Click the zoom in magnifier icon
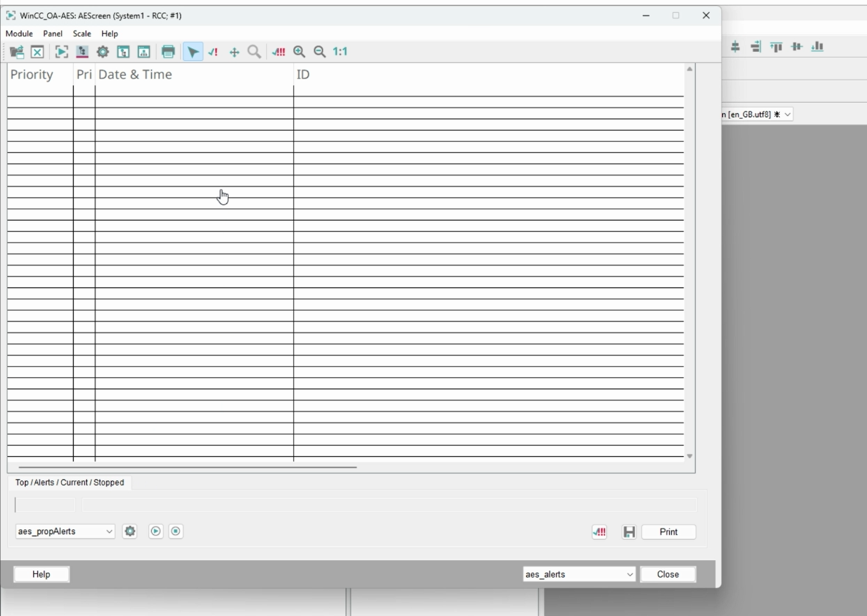Viewport: 867px width, 616px height. point(299,52)
